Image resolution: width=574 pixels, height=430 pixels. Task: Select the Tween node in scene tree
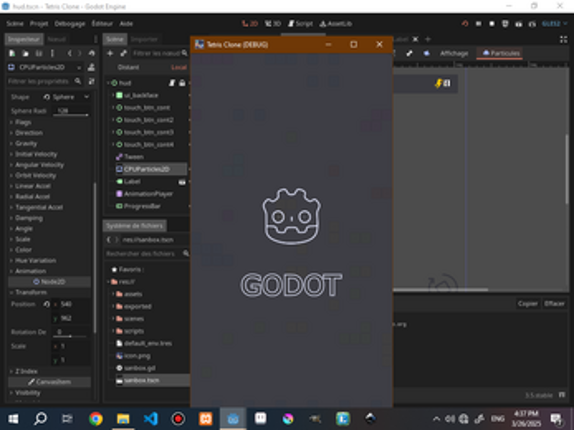coord(134,157)
